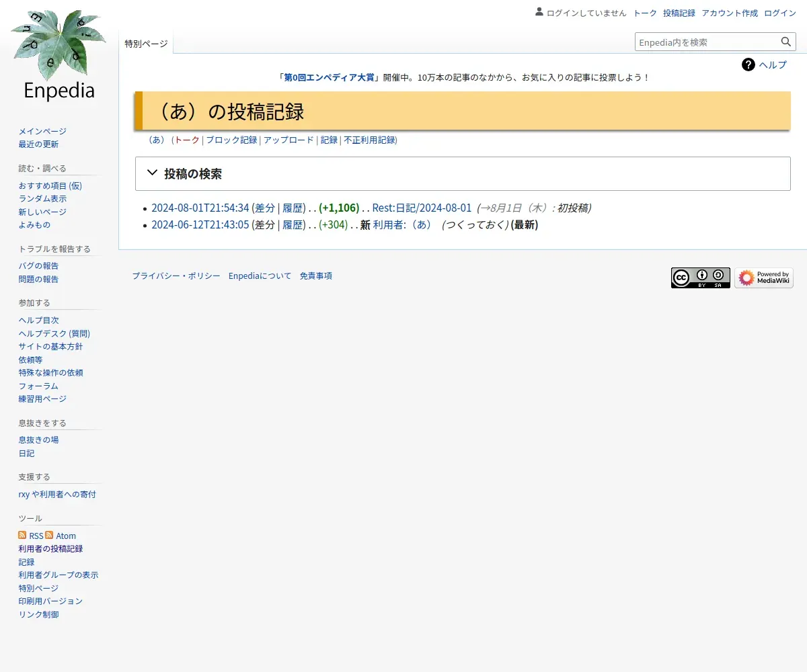807x672 pixels.
Task: Open the Powered by MediaWiki badge
Action: coord(764,278)
